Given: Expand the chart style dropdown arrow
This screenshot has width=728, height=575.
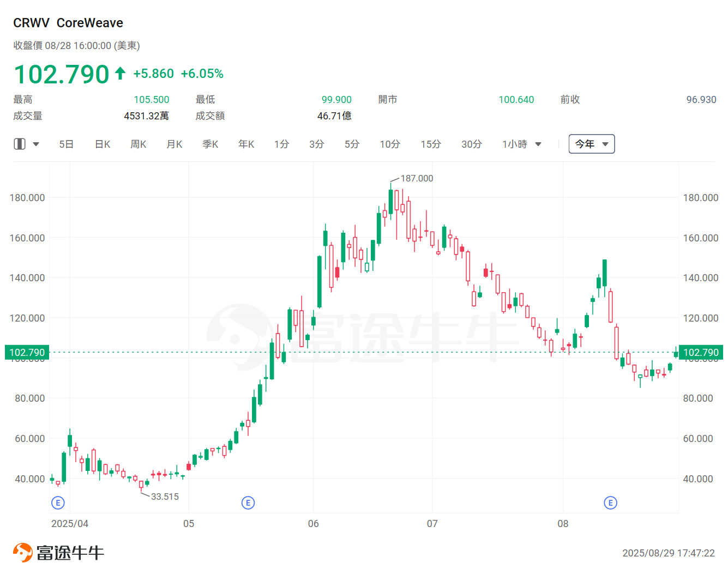Looking at the screenshot, I should pyautogui.click(x=36, y=144).
